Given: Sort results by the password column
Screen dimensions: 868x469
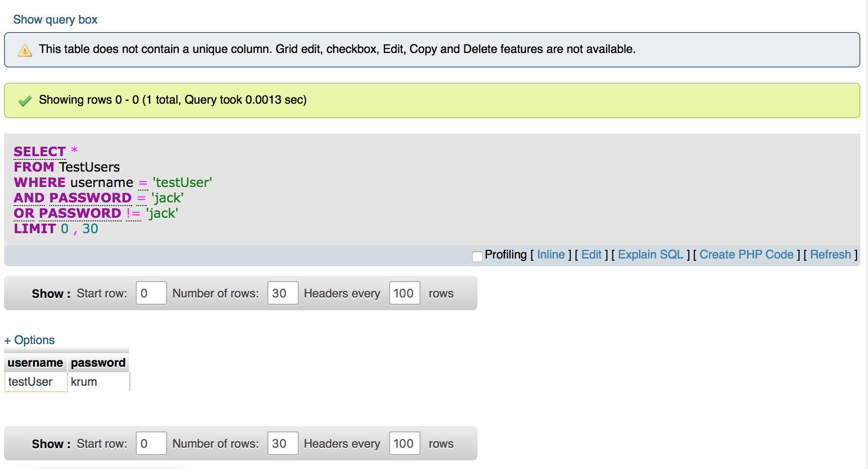Looking at the screenshot, I should coord(98,362).
